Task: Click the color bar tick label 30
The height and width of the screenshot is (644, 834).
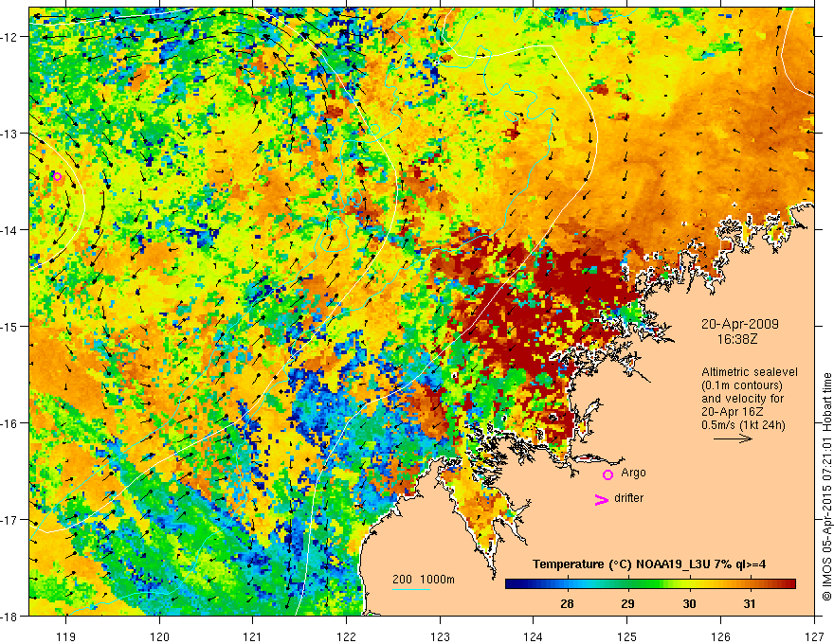Action: point(689,603)
